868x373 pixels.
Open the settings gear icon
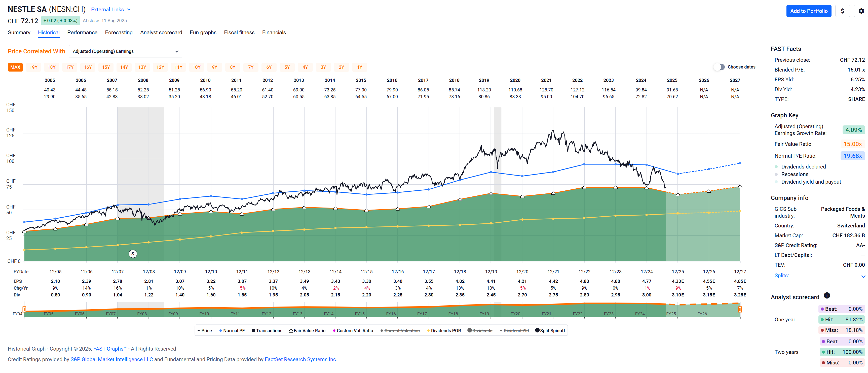click(x=861, y=11)
